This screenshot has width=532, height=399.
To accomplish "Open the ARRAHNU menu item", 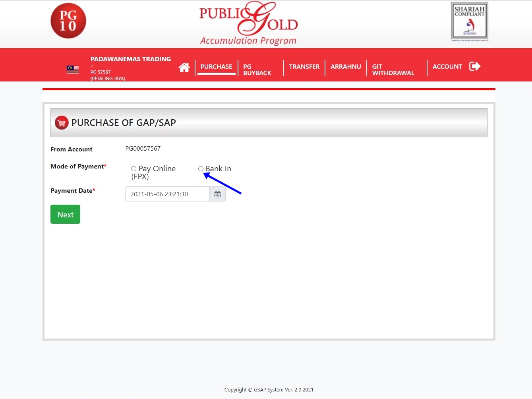I will point(346,67).
